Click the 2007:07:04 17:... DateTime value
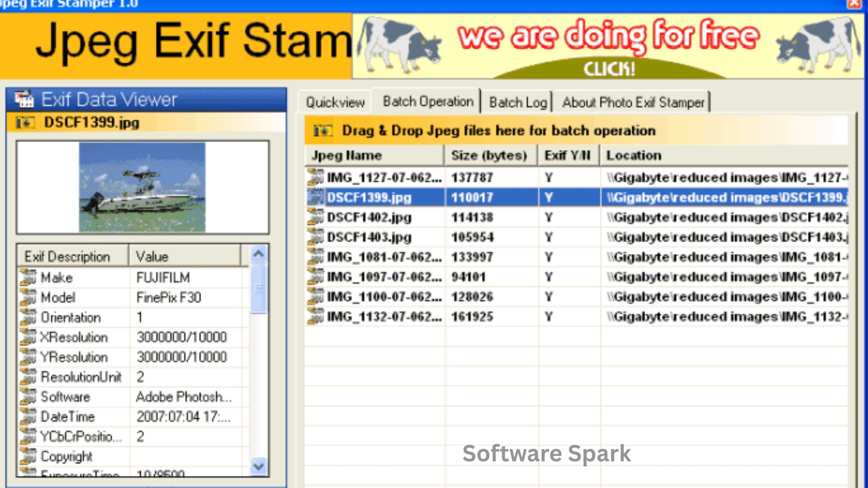The height and width of the screenshot is (488, 868). click(x=184, y=417)
